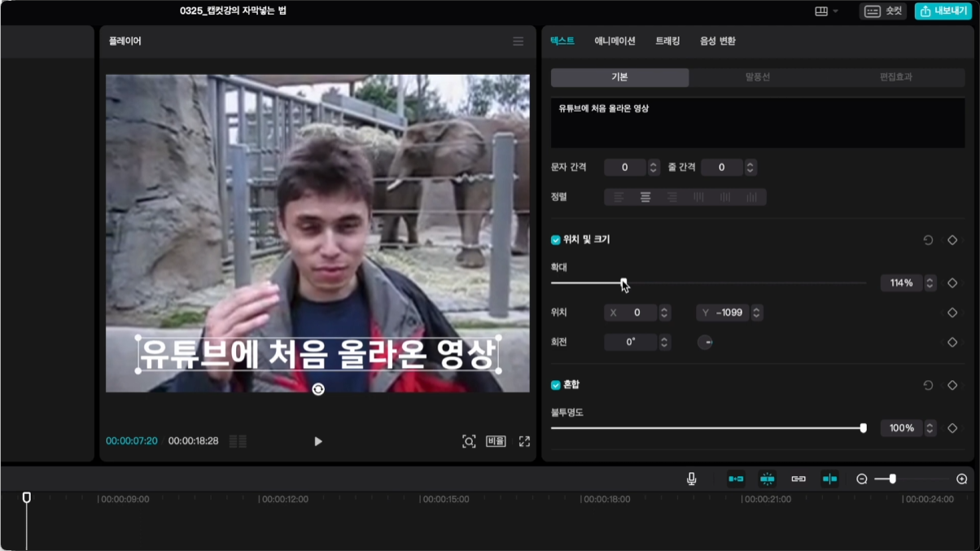Image resolution: width=980 pixels, height=551 pixels.
Task: Click the Y position field showing -1099
Action: pos(723,313)
